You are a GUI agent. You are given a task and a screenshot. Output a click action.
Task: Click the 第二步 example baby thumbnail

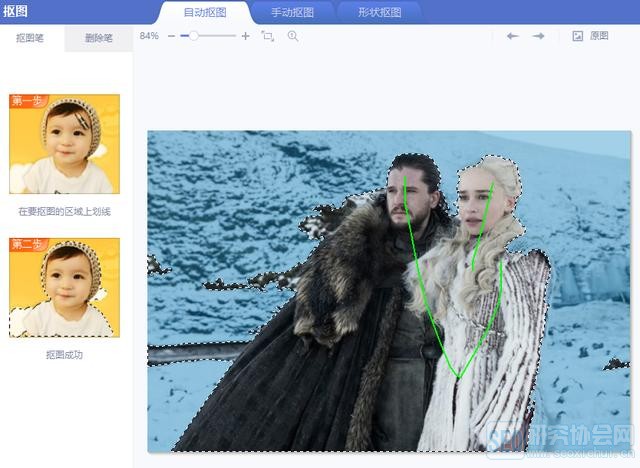pos(64,288)
